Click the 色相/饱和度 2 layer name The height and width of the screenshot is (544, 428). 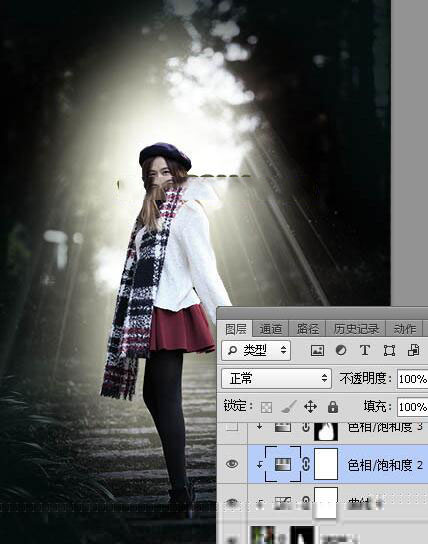[385, 465]
